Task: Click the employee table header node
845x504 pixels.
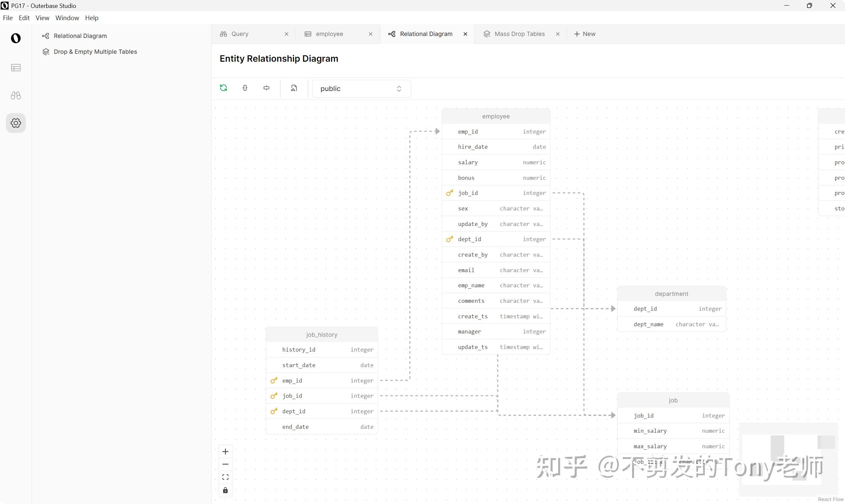Action: 496,116
